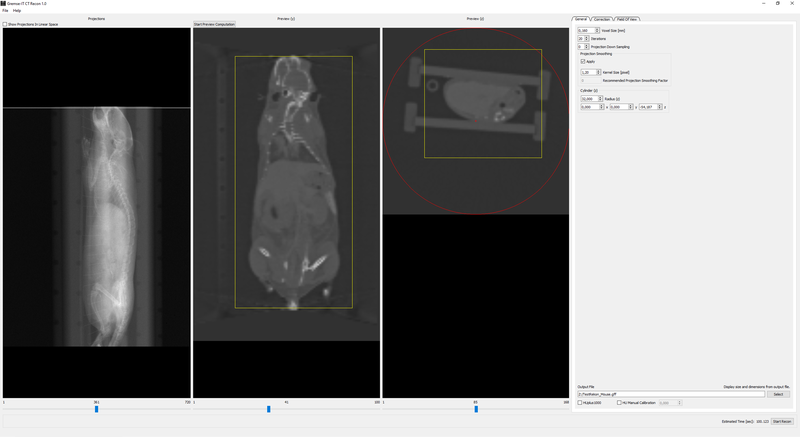
Task: Click the cylinder y position spin box
Action: pyautogui.click(x=621, y=107)
